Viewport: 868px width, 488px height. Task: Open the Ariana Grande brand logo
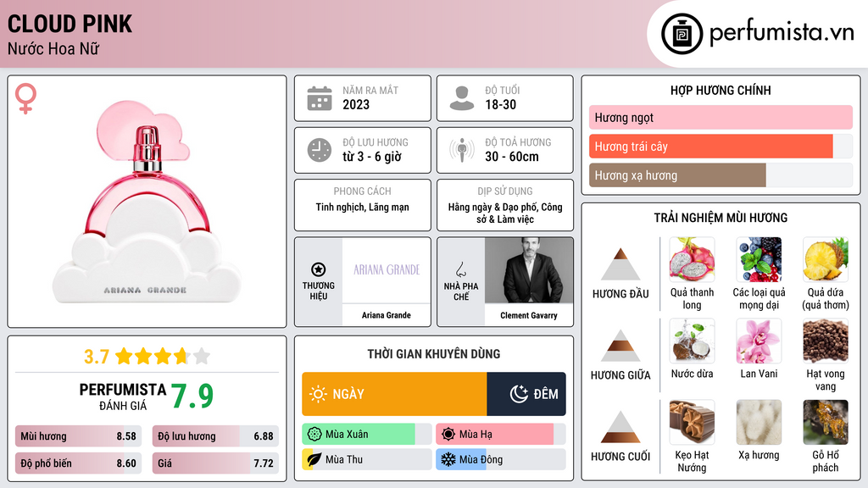pos(387,270)
